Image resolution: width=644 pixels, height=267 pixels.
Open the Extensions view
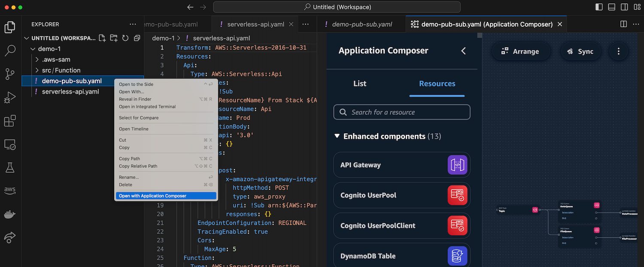[10, 121]
